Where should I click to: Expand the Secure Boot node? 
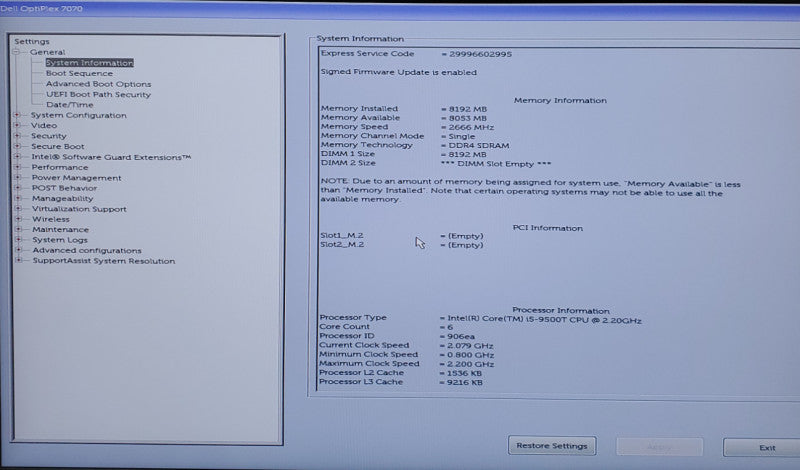17,146
